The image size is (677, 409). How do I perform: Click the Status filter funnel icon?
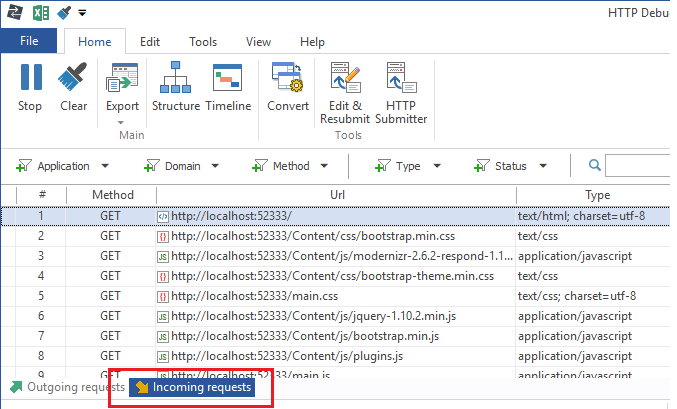481,165
